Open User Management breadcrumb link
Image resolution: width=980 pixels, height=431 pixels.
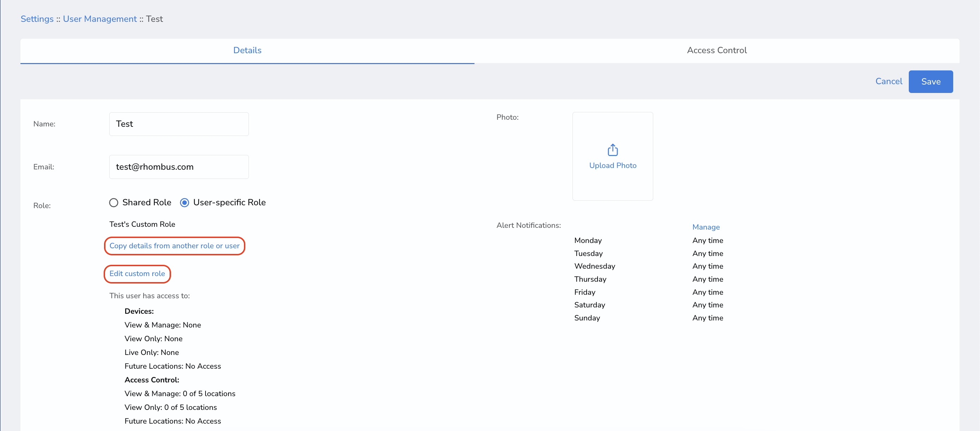pyautogui.click(x=100, y=19)
